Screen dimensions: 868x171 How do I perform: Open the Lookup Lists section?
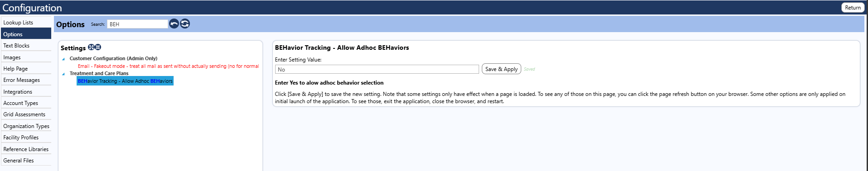tap(26, 22)
